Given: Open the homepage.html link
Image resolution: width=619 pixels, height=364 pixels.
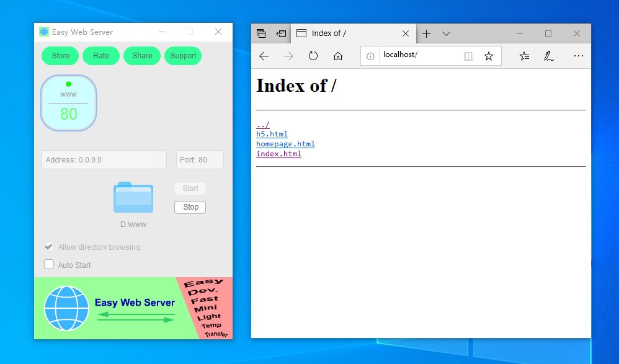Looking at the screenshot, I should pyautogui.click(x=285, y=144).
